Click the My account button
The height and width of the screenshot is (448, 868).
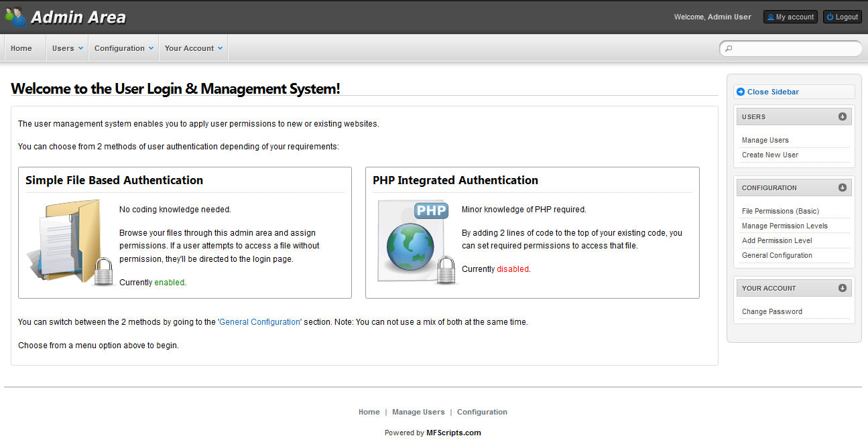(x=790, y=17)
